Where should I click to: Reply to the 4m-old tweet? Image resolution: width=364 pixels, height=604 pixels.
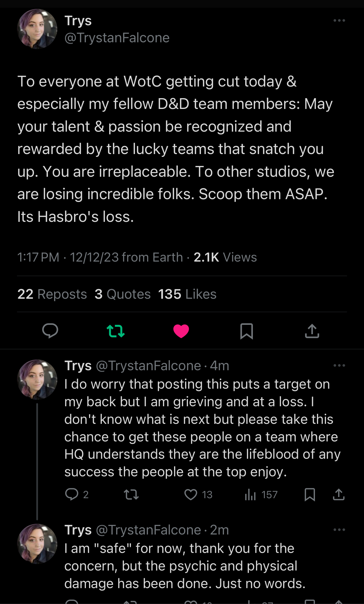click(x=72, y=494)
